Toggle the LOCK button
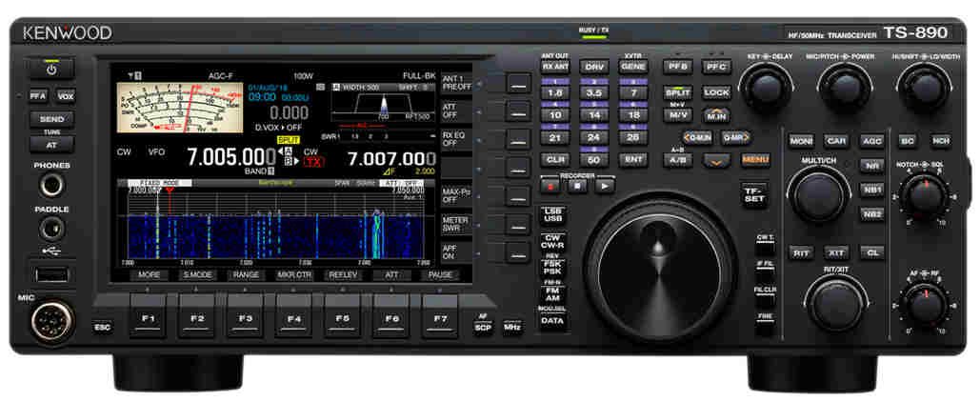The height and width of the screenshot is (402, 980). tap(717, 92)
